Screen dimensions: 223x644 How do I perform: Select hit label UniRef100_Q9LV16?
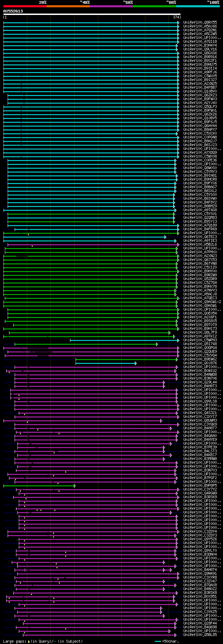tap(200, 49)
